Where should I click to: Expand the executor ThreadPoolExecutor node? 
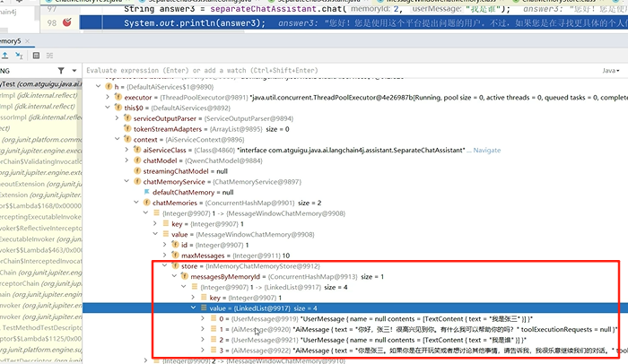108,98
